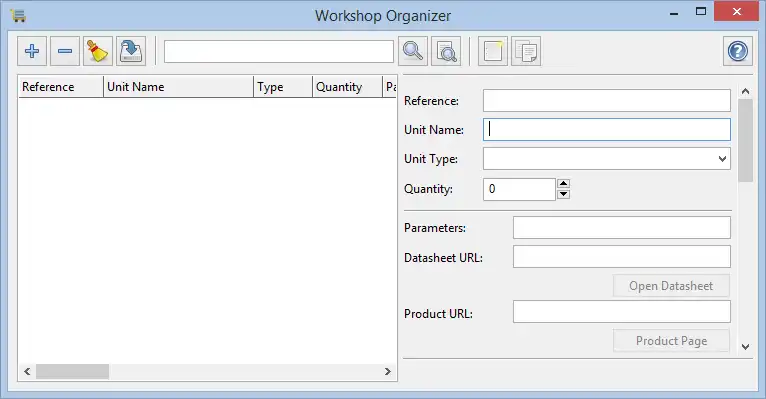Screen dimensions: 766x399
Task: Sort by Reference column header
Action: (61, 87)
